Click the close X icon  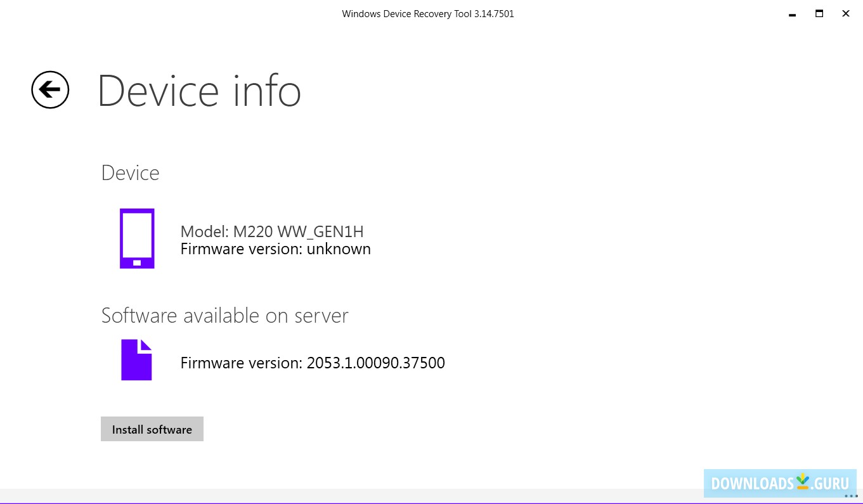[846, 13]
